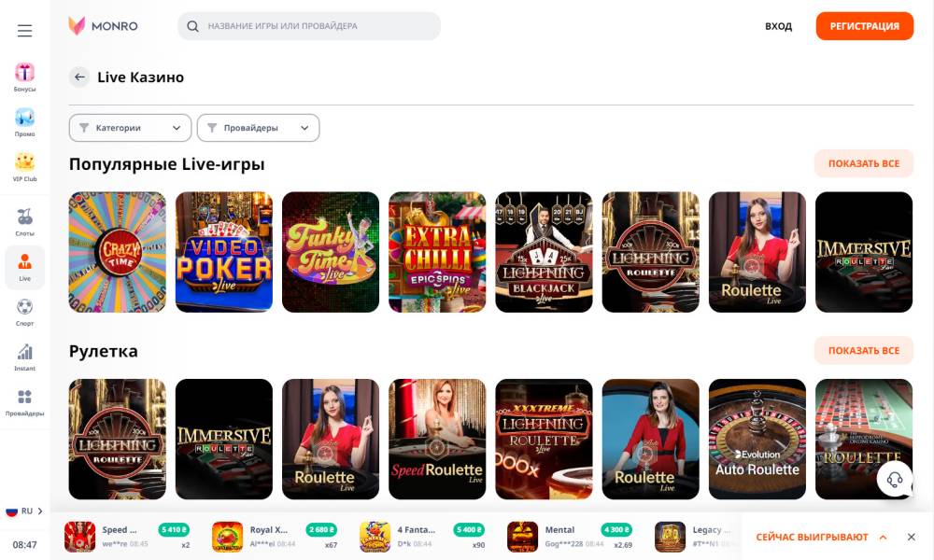Screen dimensions: 934x560
Task: Open the hamburger menu
Action: tap(24, 31)
